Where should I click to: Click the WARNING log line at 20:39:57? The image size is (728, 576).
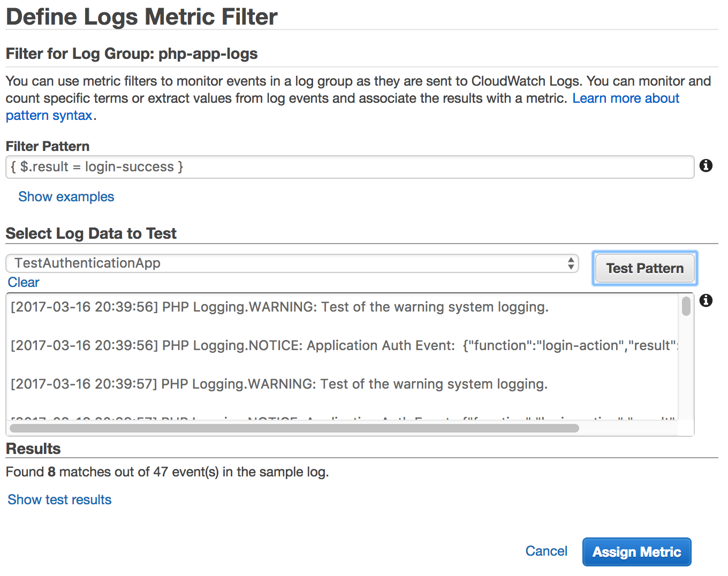click(x=279, y=384)
